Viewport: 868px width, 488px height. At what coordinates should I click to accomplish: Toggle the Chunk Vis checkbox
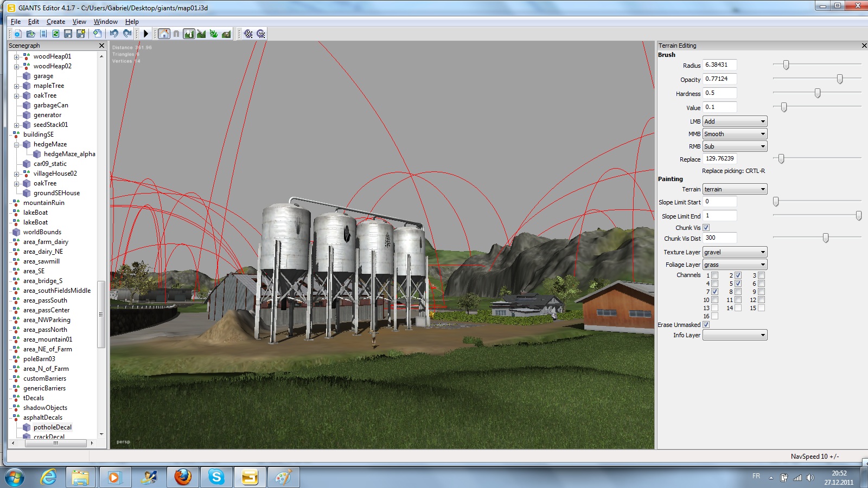tap(706, 228)
